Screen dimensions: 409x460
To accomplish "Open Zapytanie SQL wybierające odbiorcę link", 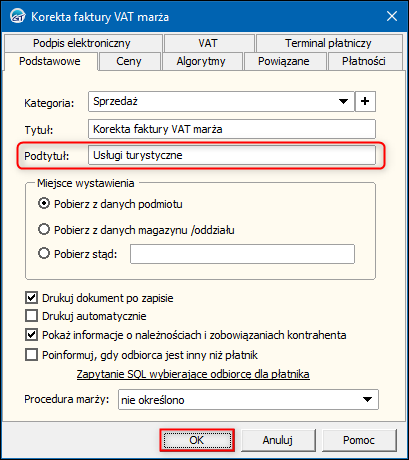I will point(193,374).
